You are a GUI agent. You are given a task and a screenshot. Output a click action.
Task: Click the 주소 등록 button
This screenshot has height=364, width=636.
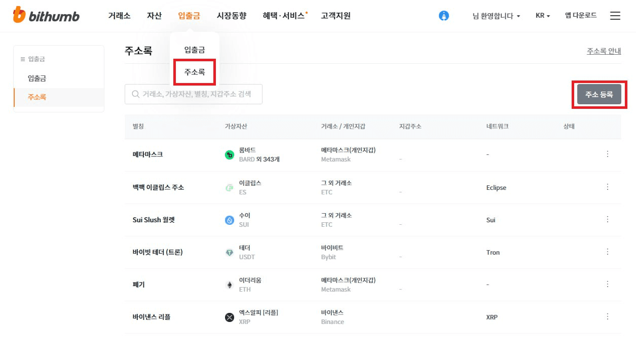(x=599, y=95)
